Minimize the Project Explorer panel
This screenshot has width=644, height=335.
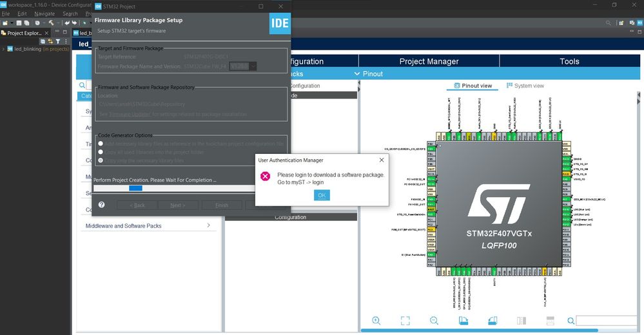click(x=57, y=32)
